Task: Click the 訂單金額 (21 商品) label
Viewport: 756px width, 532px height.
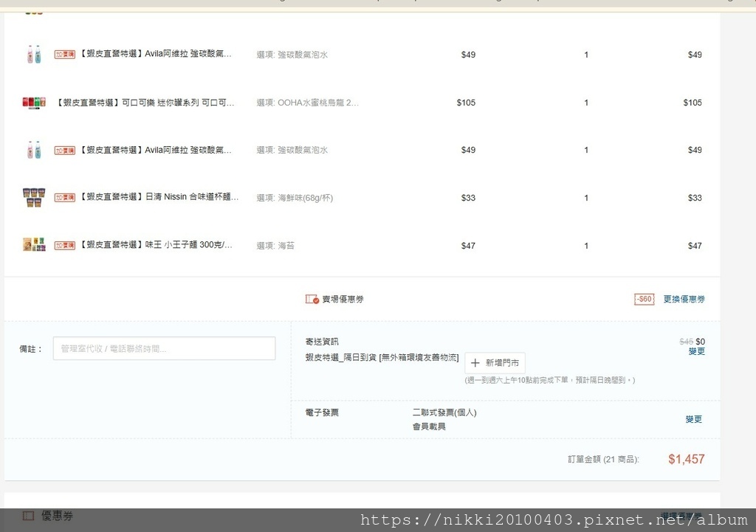Action: 603,460
